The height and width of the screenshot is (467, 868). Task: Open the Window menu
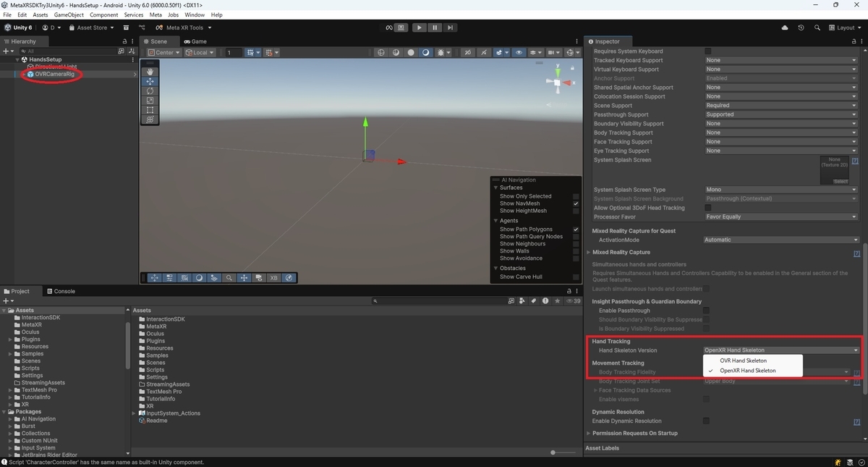click(195, 14)
